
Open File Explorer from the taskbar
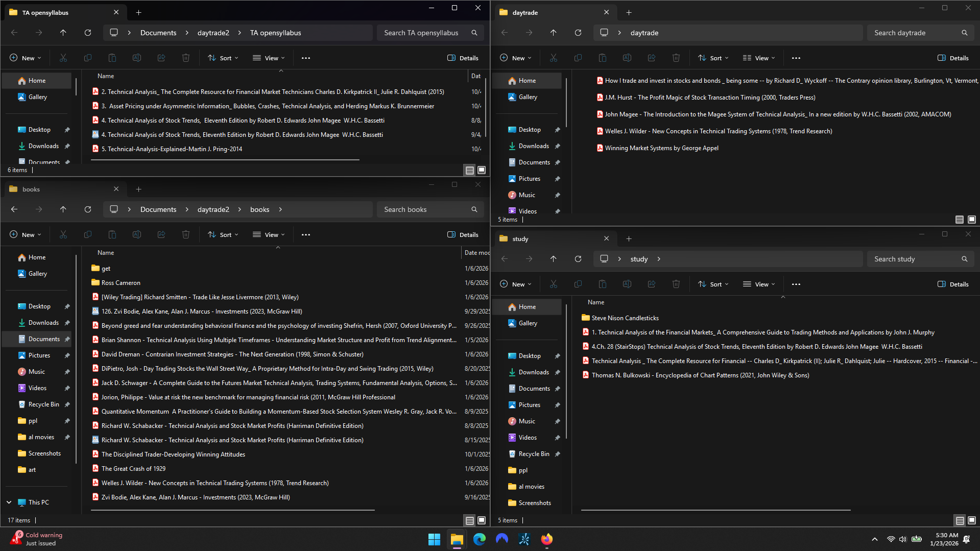click(x=457, y=539)
